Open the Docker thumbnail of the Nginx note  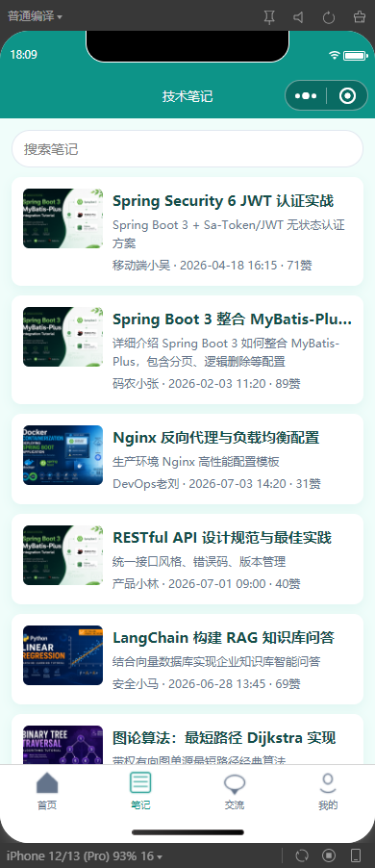pos(63,455)
